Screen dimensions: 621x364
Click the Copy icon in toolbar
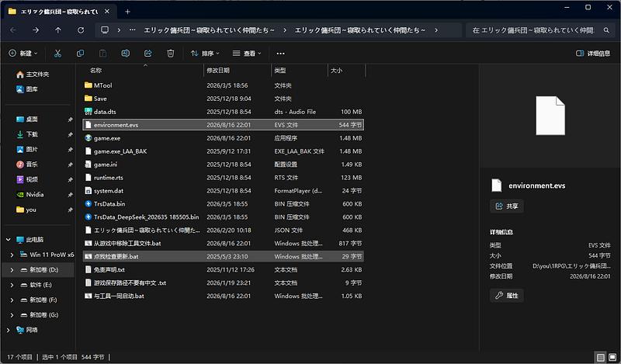pyautogui.click(x=81, y=54)
